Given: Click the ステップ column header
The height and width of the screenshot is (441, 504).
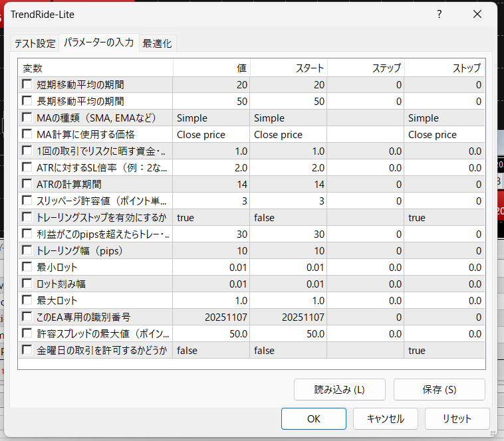Looking at the screenshot, I should tap(366, 68).
